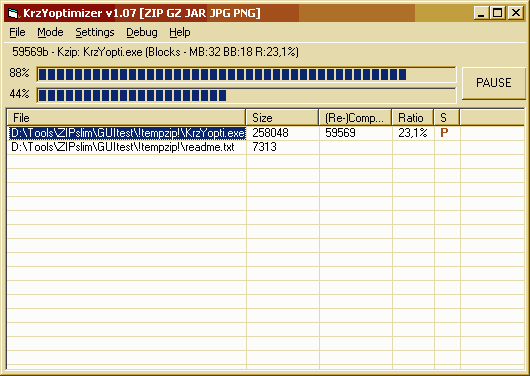Sort list by Size column header
The height and width of the screenshot is (376, 530).
[283, 118]
